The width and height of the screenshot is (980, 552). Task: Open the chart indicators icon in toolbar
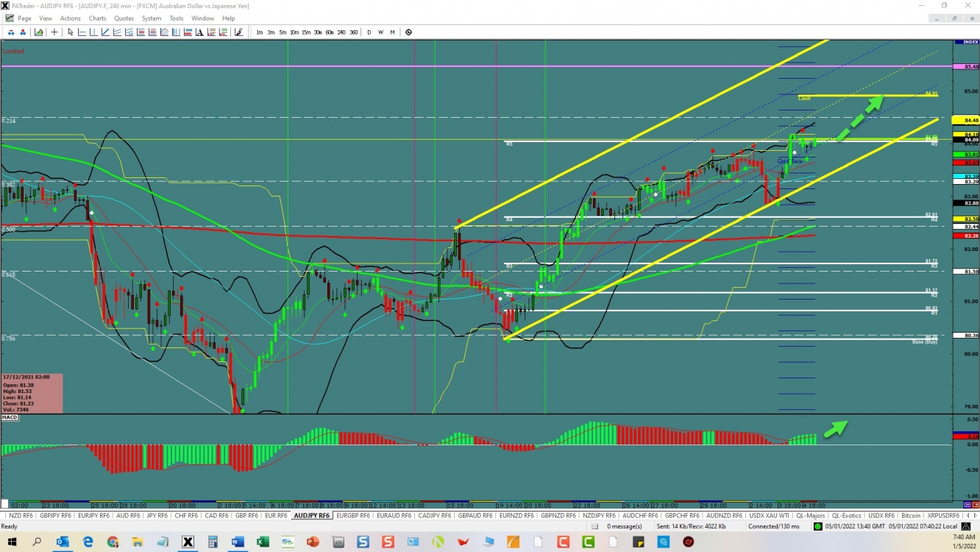[38, 32]
